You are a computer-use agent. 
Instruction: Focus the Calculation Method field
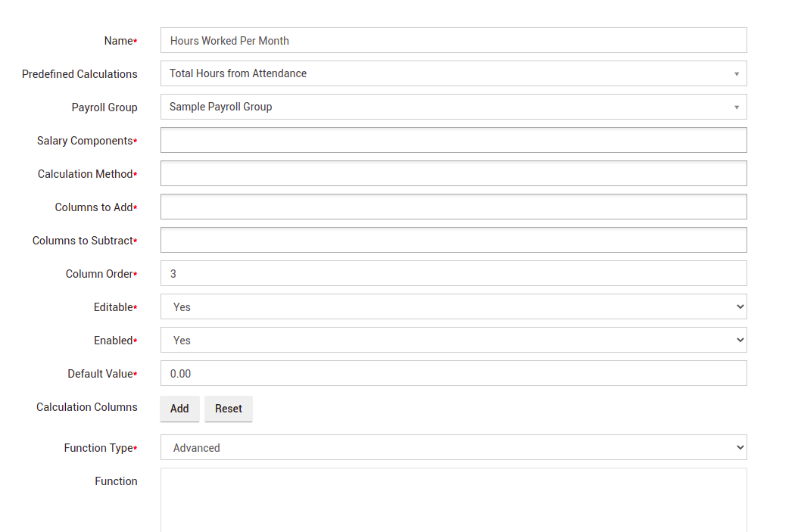point(453,173)
